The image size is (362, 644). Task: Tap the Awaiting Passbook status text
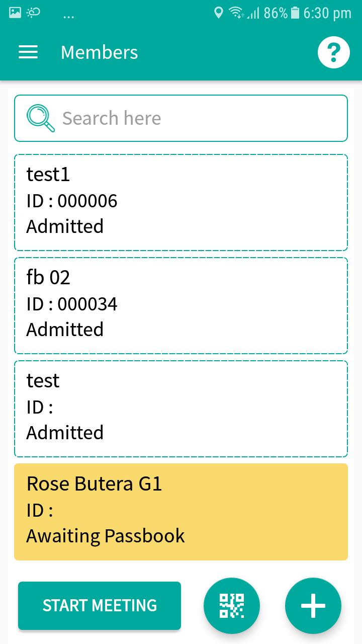coord(106,536)
